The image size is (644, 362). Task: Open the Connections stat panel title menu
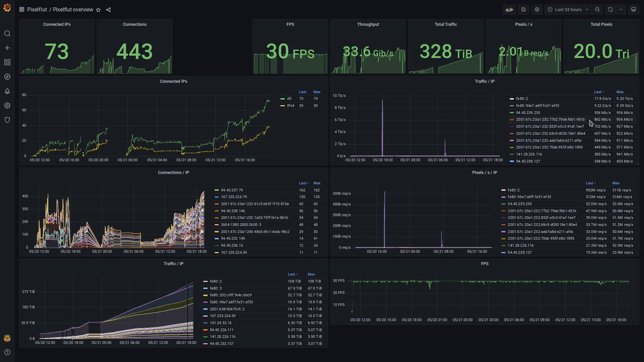point(135,25)
